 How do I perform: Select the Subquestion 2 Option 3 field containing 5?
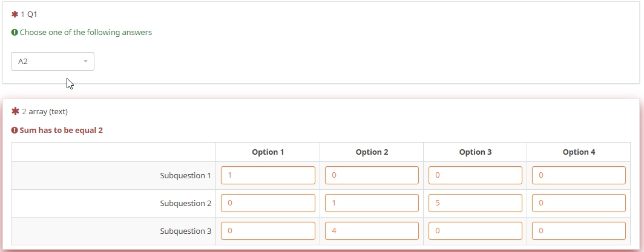(x=475, y=204)
